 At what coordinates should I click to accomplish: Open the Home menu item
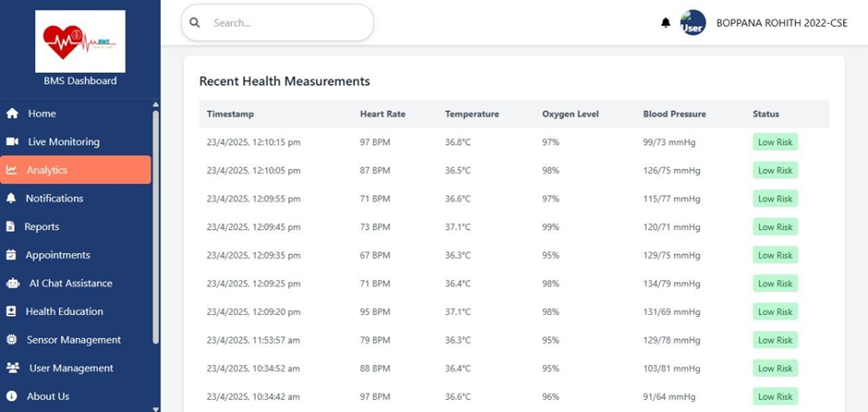pyautogui.click(x=76, y=114)
